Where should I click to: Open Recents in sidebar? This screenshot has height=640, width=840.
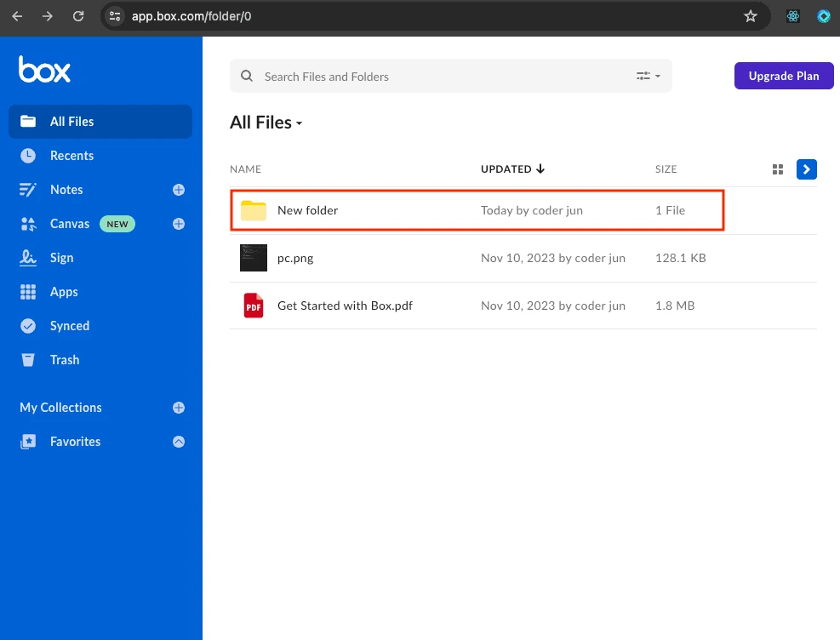[71, 156]
